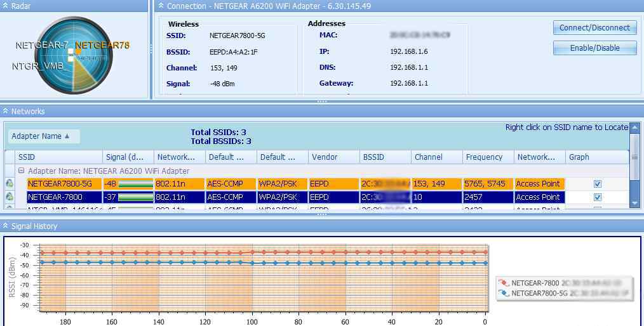
Task: Collapse the Radar panel chevron
Action: (x=5, y=6)
